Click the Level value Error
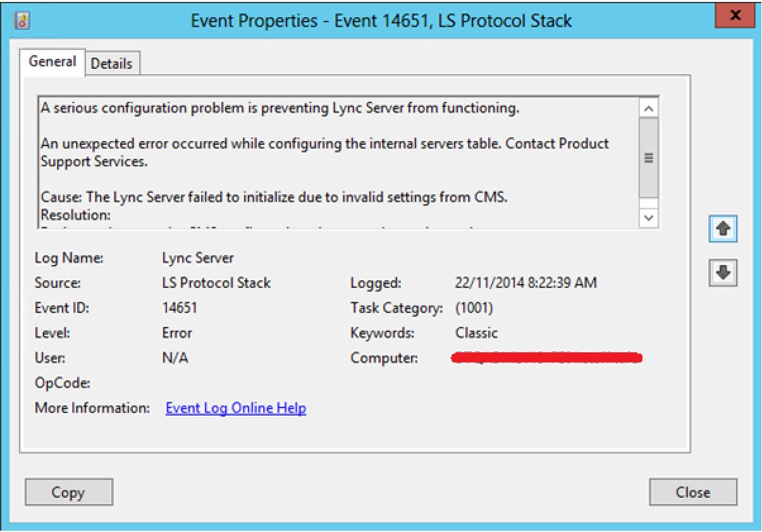The width and height of the screenshot is (762, 532). [177, 333]
